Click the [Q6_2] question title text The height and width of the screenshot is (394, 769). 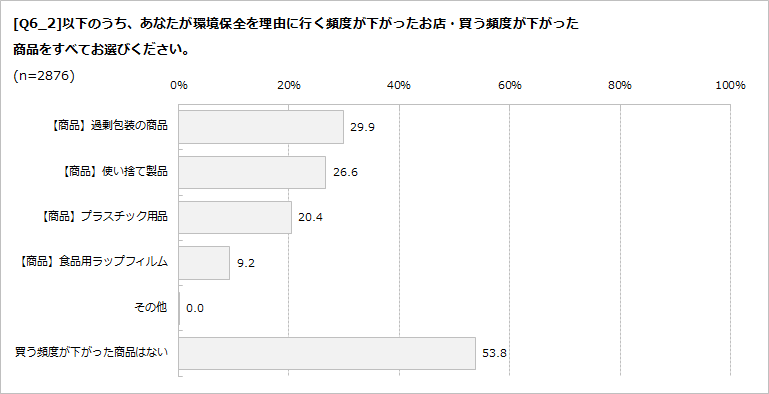pyautogui.click(x=296, y=37)
